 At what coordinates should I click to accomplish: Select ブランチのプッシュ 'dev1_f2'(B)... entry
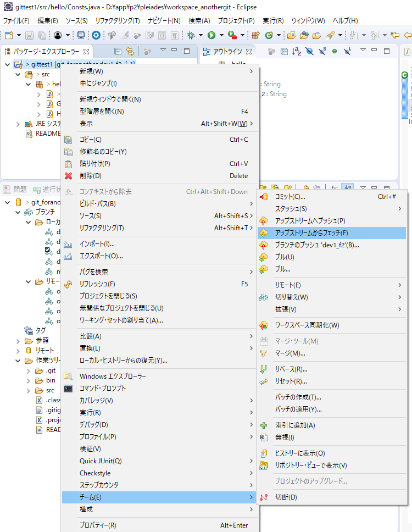332,245
